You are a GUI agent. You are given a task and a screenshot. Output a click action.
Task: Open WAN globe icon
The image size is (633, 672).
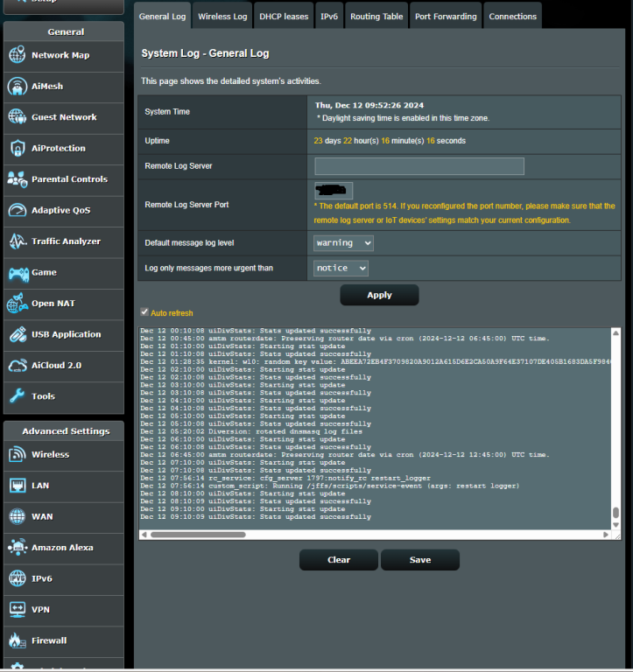pyautogui.click(x=18, y=516)
